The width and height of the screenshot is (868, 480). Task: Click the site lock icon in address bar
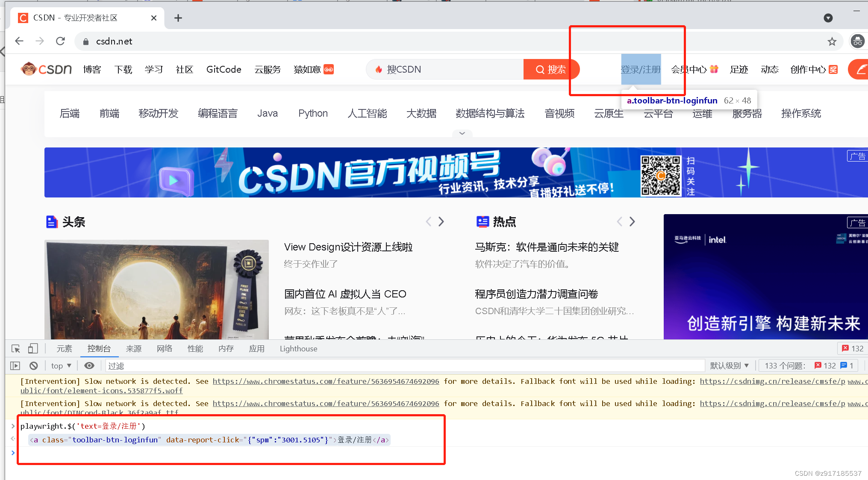(x=86, y=41)
